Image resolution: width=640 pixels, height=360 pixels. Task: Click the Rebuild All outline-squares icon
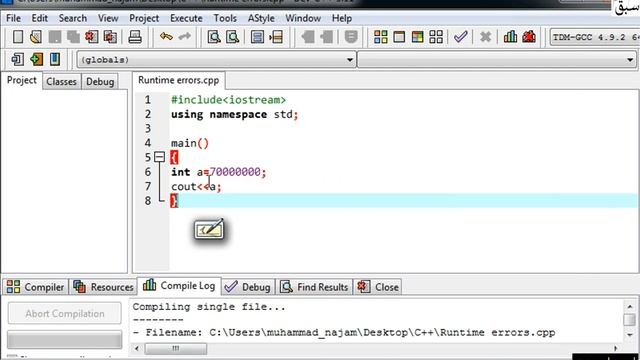pyautogui.click(x=436, y=37)
